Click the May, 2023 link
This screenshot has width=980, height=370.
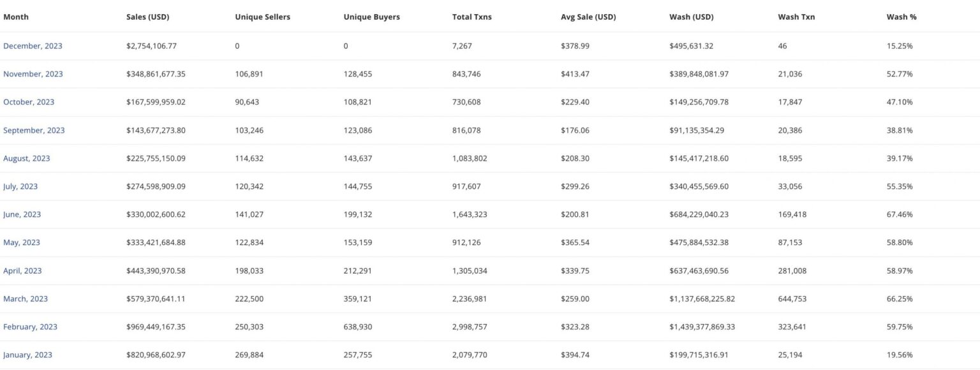(22, 242)
